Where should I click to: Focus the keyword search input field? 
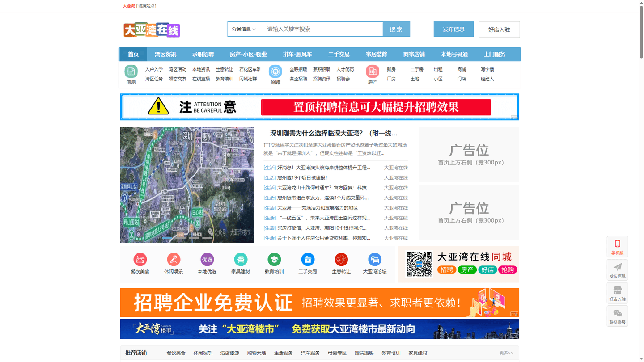point(322,29)
